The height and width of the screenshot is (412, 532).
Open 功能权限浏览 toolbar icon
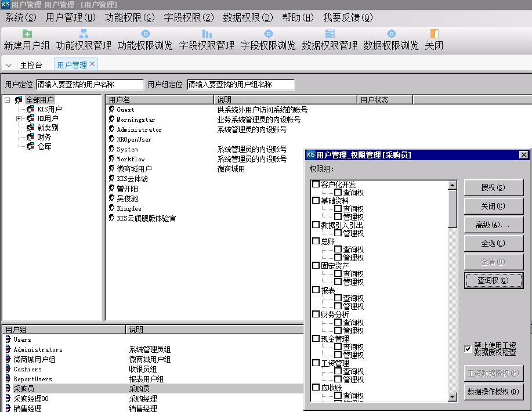click(x=145, y=34)
